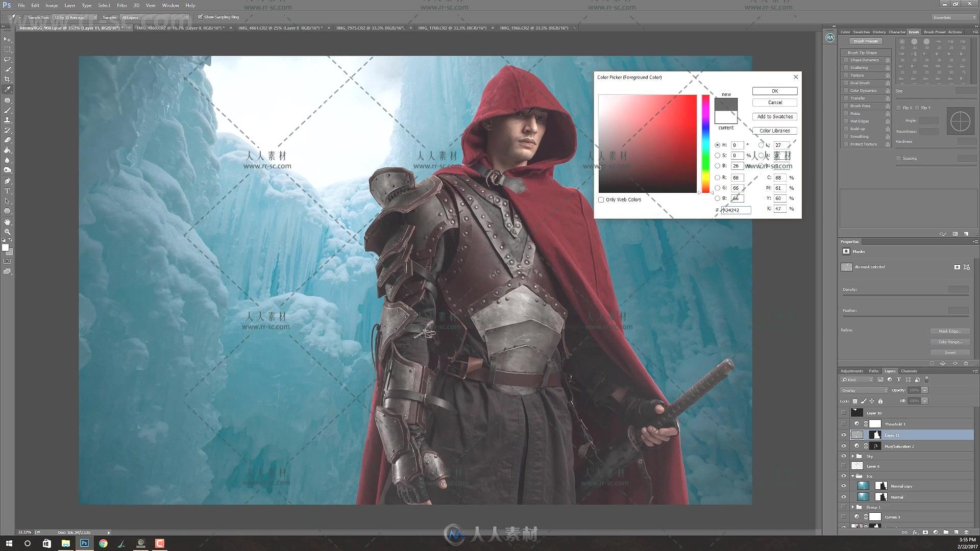980x551 pixels.
Task: Select the R red radio button
Action: [x=717, y=178]
